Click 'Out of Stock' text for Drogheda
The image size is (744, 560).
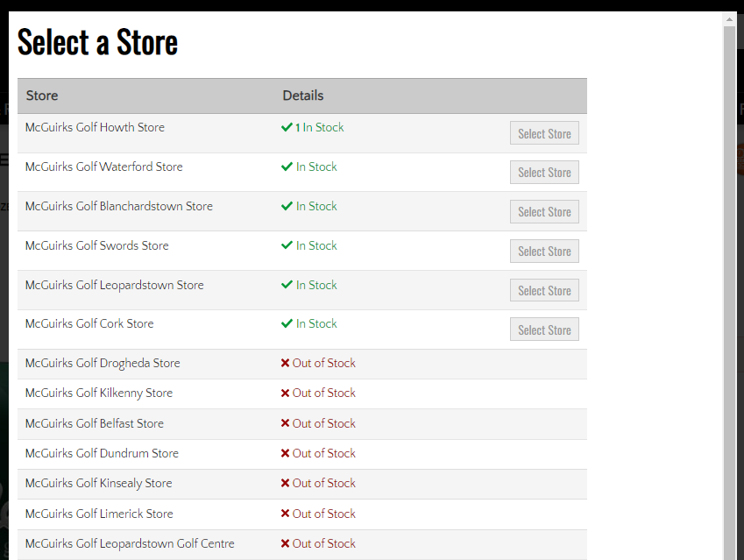tap(323, 363)
